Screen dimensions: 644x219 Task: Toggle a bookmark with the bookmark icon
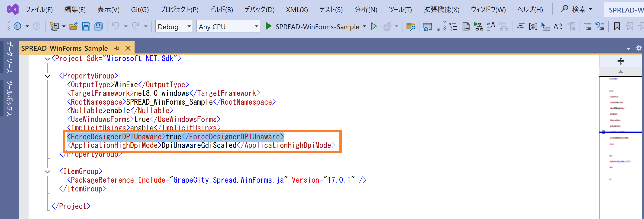click(x=617, y=26)
